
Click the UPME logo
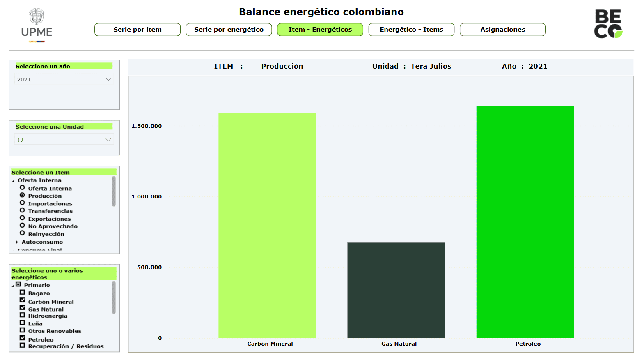[x=37, y=25]
